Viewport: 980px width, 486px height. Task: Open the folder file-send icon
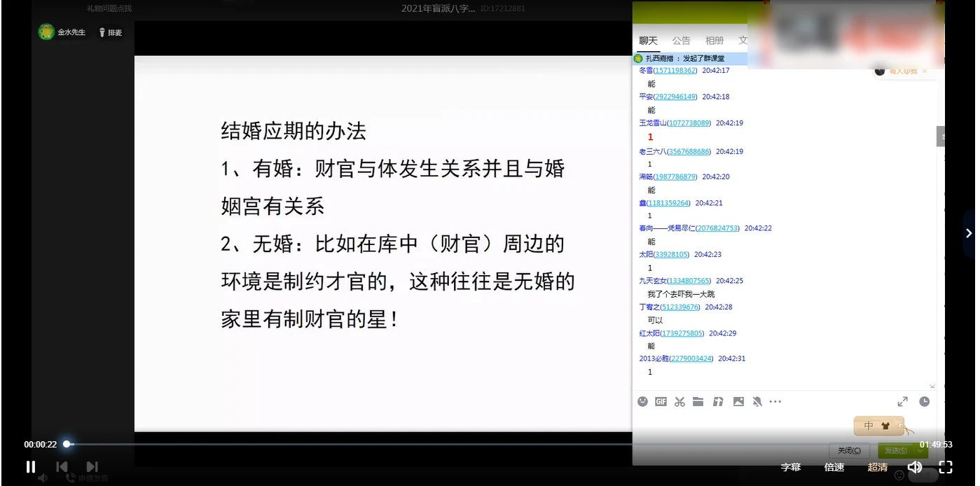(698, 402)
